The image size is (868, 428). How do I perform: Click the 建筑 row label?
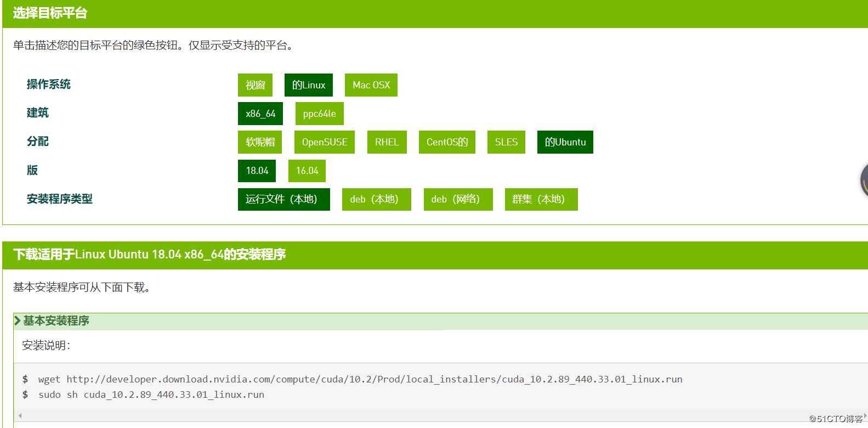coord(38,112)
